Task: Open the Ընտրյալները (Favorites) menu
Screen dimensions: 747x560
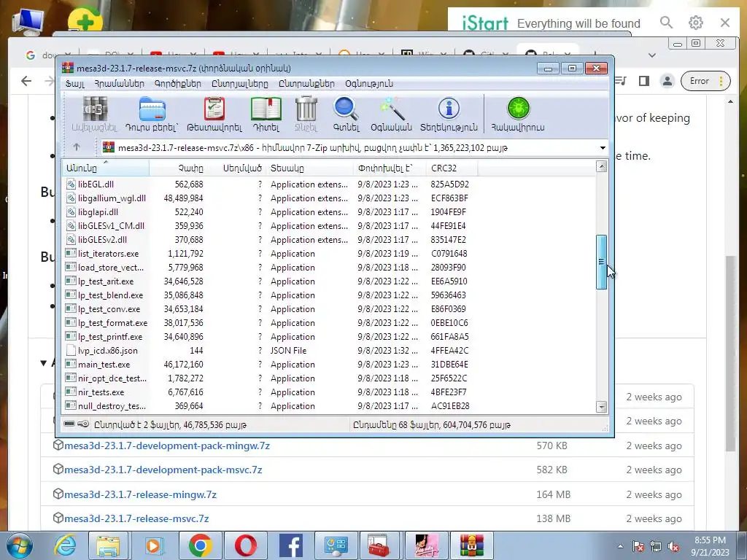Action: tap(239, 84)
